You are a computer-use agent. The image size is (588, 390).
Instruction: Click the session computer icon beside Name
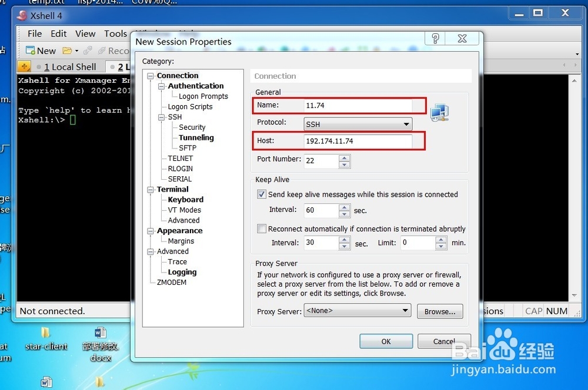pyautogui.click(x=439, y=113)
